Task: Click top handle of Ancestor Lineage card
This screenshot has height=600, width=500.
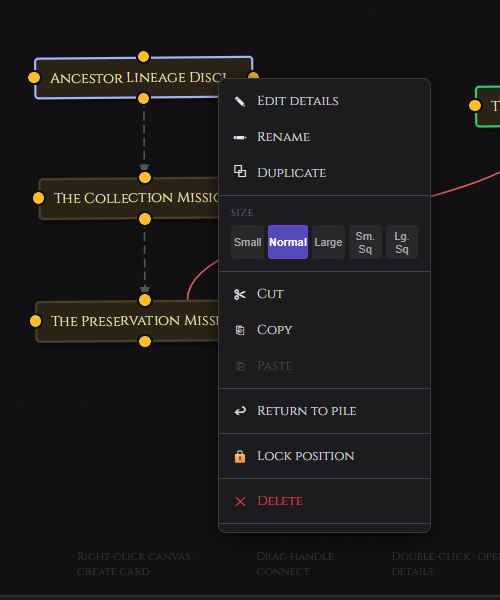Action: tap(143, 57)
